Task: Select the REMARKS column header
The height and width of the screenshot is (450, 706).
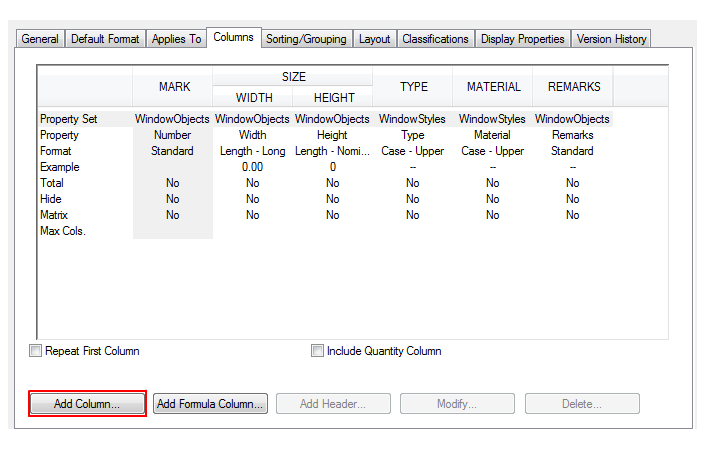Action: (573, 87)
